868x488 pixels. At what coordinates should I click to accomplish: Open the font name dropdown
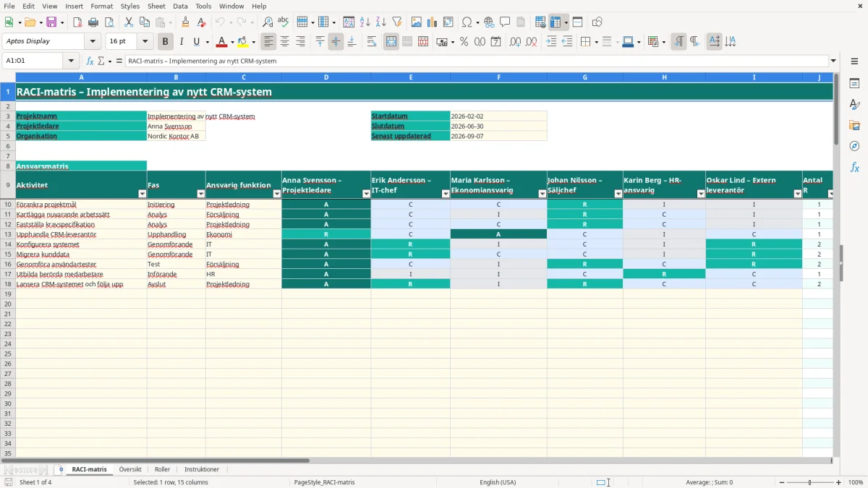(93, 42)
